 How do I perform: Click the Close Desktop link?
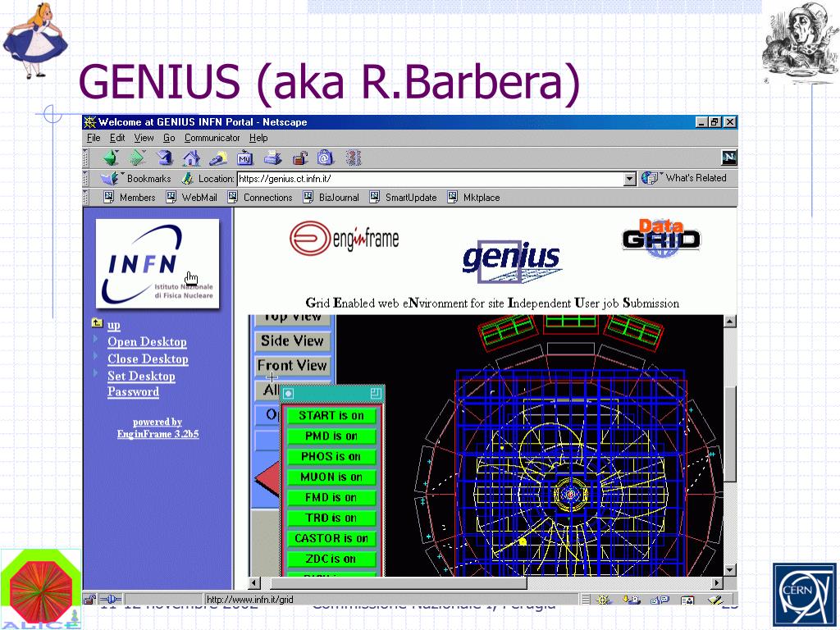(148, 359)
